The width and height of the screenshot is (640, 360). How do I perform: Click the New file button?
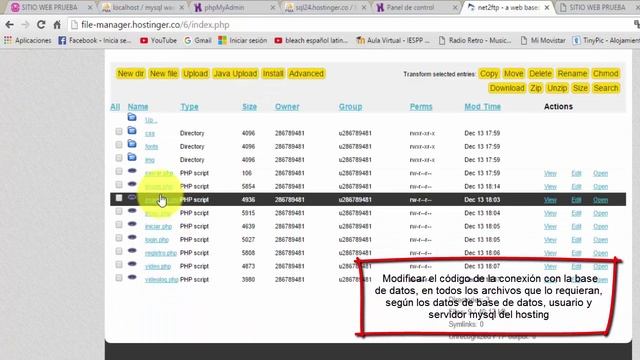click(163, 73)
